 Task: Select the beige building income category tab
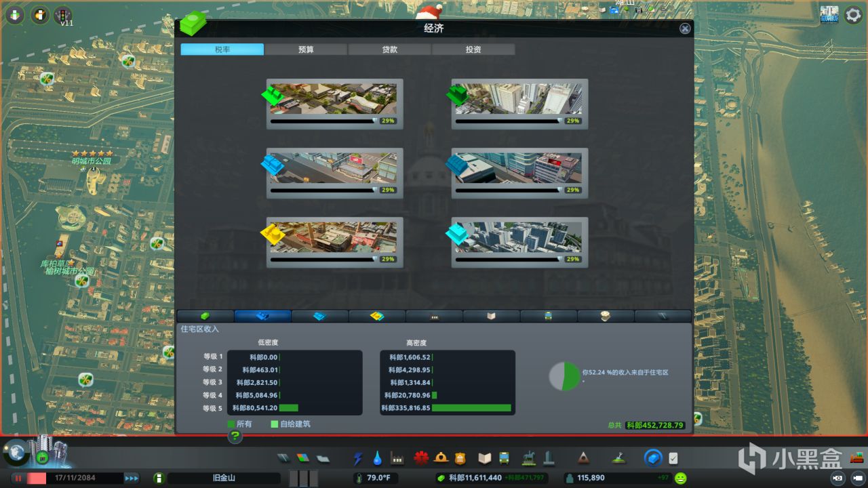click(x=606, y=316)
